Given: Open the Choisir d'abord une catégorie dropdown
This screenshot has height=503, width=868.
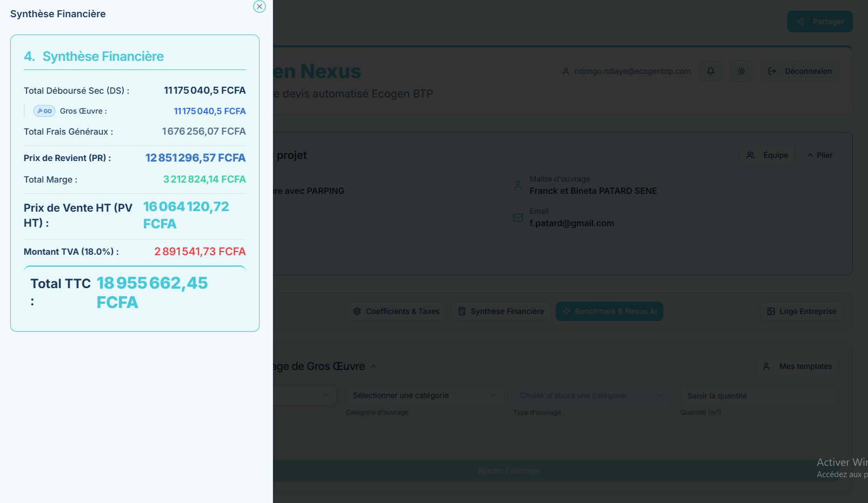Looking at the screenshot, I should click(x=592, y=395).
